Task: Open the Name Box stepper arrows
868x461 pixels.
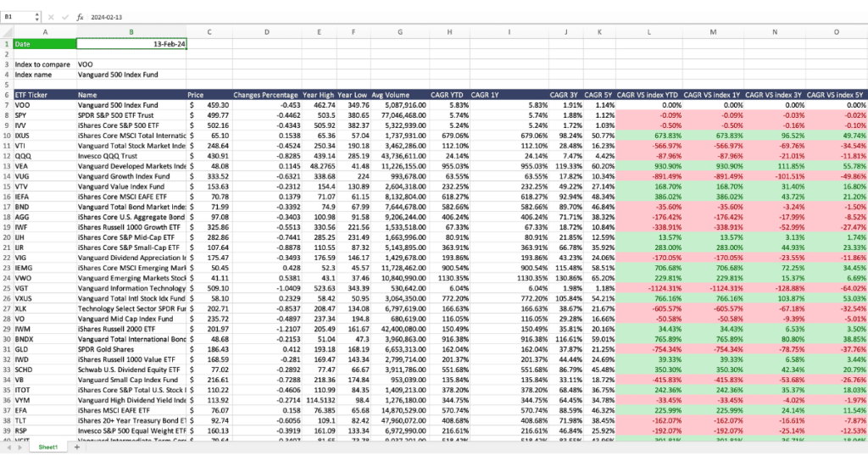Action: [37, 16]
